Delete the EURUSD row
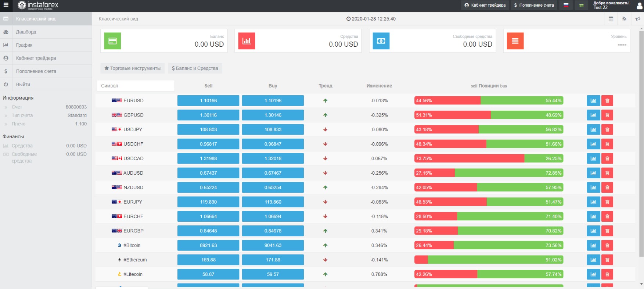Viewport: 644px width, 289px height. click(x=607, y=100)
